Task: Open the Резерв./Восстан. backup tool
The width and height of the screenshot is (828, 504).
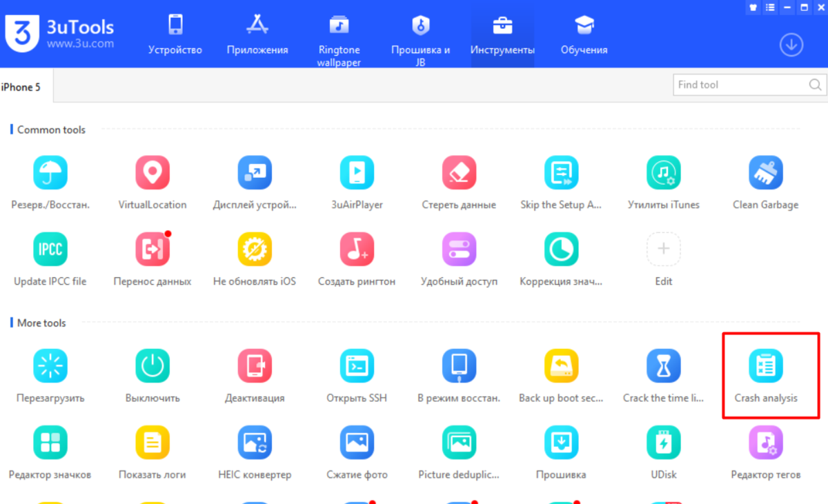Action: click(50, 173)
